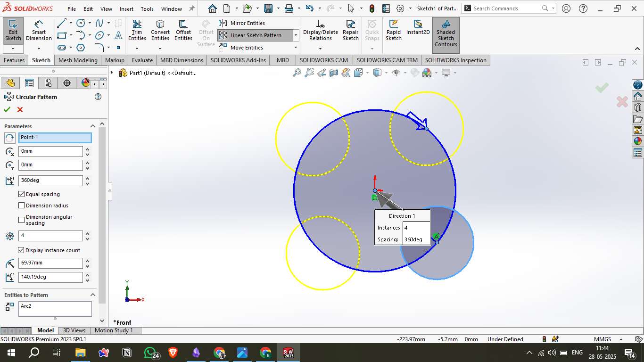Click the Trim Entities tool

pyautogui.click(x=137, y=31)
